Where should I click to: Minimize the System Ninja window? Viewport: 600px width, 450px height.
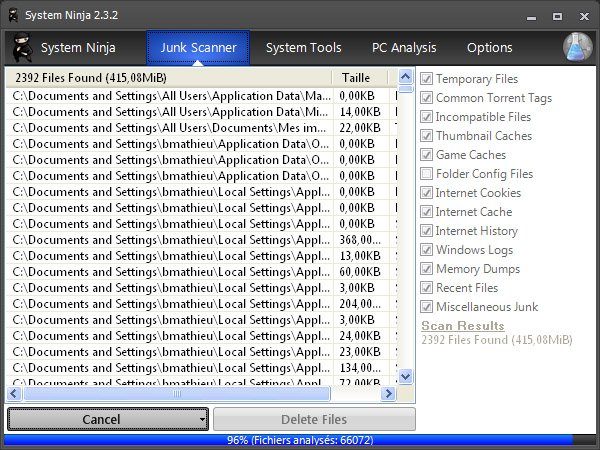click(x=531, y=17)
